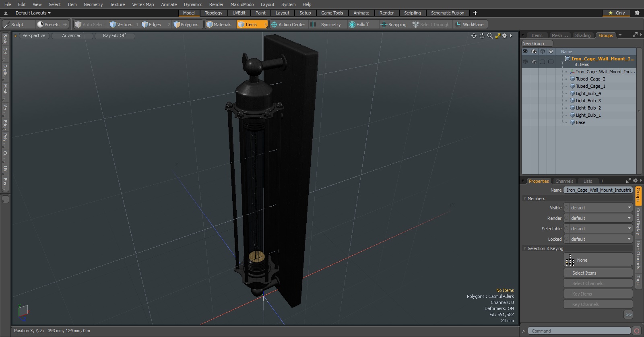Toggle the locked checkbox of the Iron_Cage group

(x=551, y=62)
